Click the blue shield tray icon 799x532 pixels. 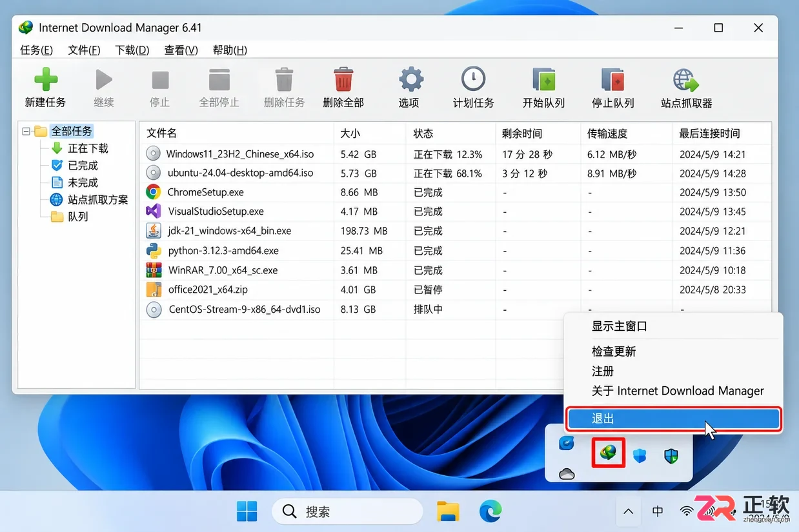click(x=640, y=457)
